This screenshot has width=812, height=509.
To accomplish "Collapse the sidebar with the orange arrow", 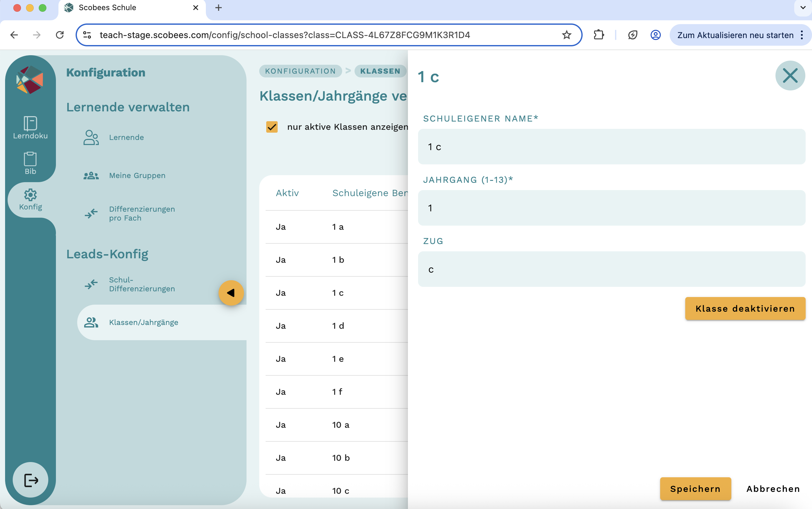I will 231,293.
